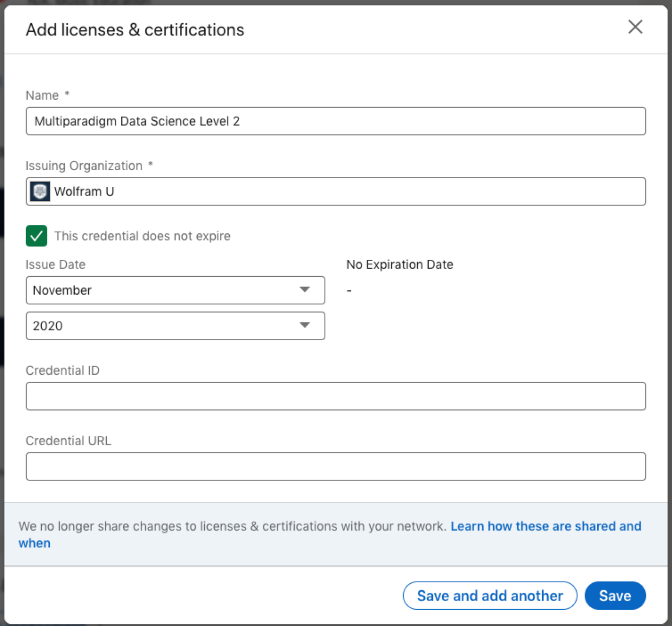Screen dimensions: 672x626
Task: Click the Save button
Action: pos(615,596)
